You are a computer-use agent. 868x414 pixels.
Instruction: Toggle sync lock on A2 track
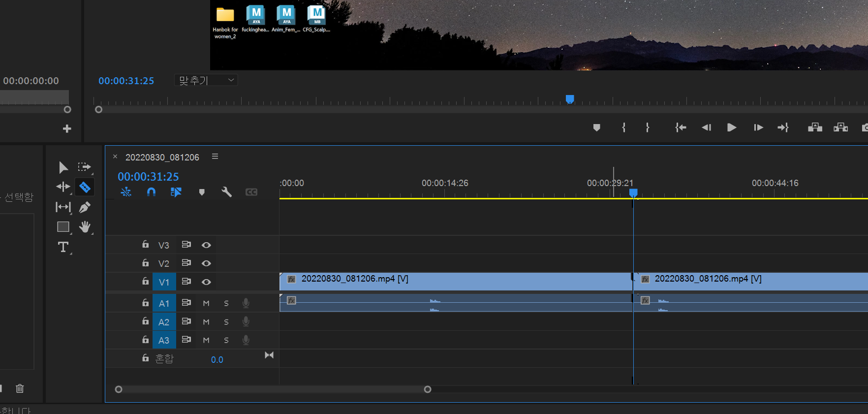pos(186,321)
